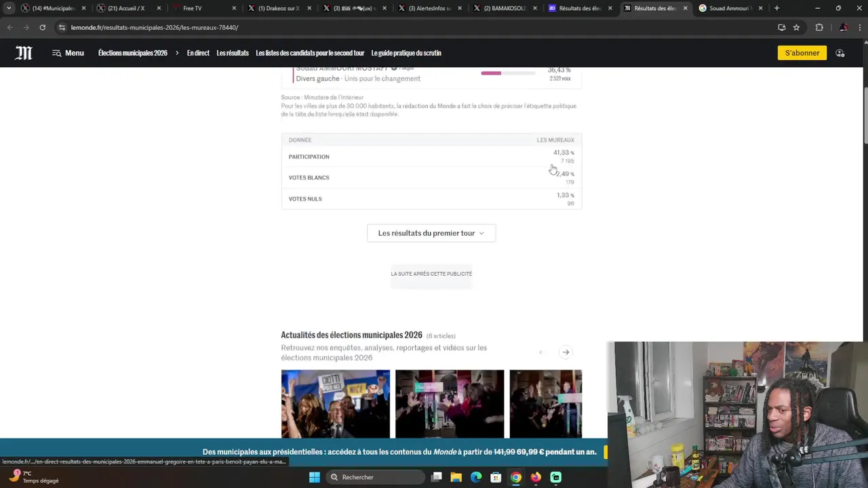The height and width of the screenshot is (488, 868).
Task: Open a new browser tab
Action: click(776, 8)
